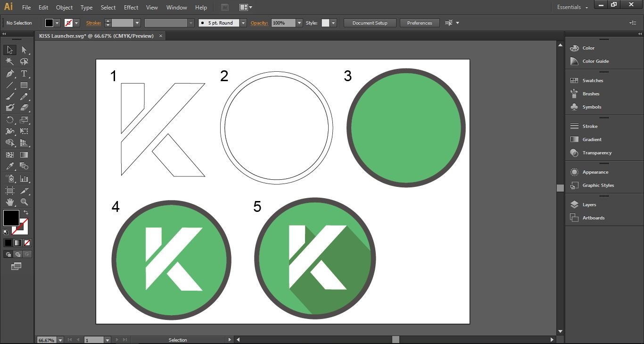The width and height of the screenshot is (644, 344).
Task: Select the Perspective Grid tool
Action: pos(24,143)
